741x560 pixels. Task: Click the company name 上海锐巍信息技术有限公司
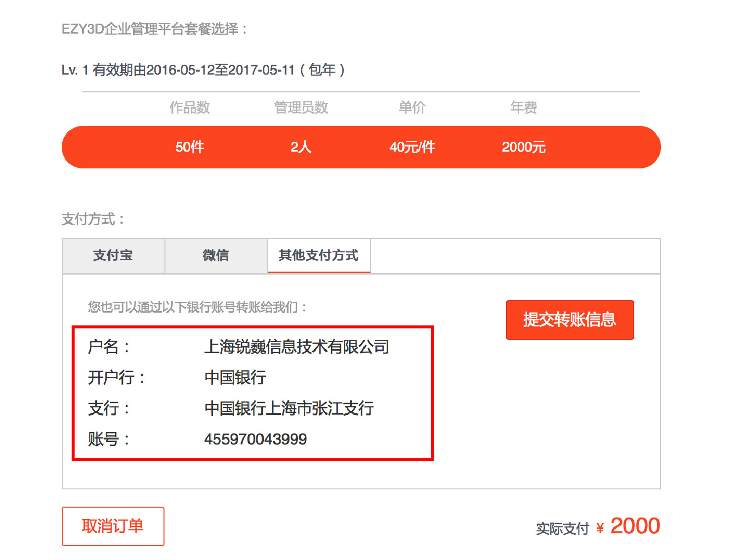tap(296, 347)
